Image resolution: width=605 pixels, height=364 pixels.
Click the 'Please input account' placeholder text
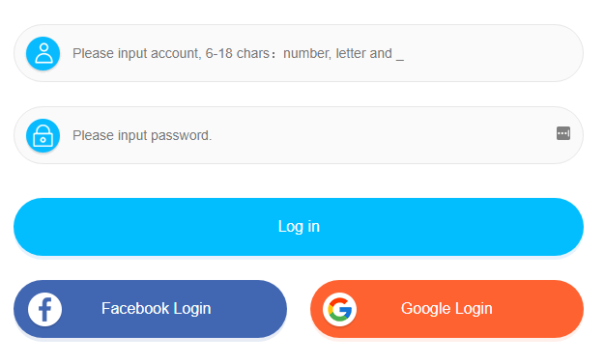136,54
